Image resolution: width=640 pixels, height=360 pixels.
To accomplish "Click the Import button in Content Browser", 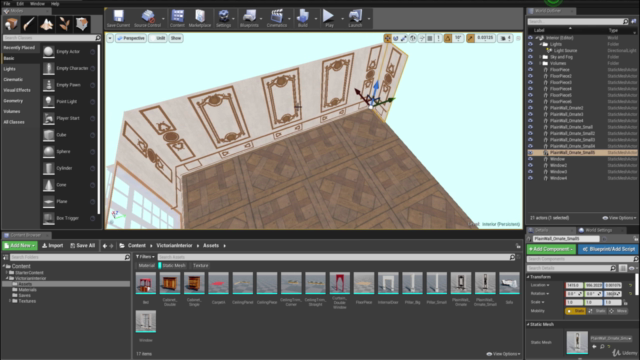I will pos(53,245).
